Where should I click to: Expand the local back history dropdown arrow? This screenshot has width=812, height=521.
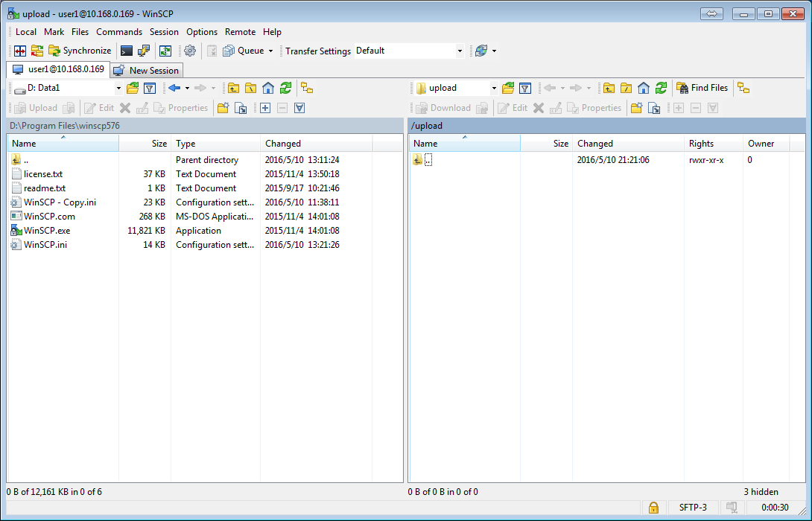188,88
